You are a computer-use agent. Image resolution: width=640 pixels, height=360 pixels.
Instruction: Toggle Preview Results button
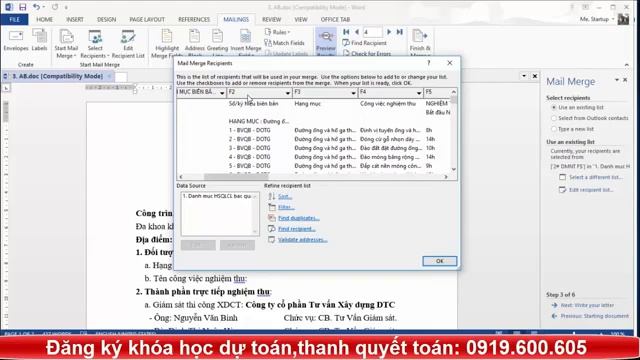pos(326,42)
